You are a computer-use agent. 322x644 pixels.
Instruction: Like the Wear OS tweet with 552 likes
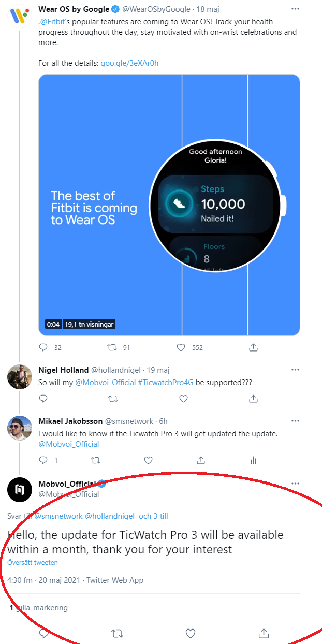click(181, 347)
